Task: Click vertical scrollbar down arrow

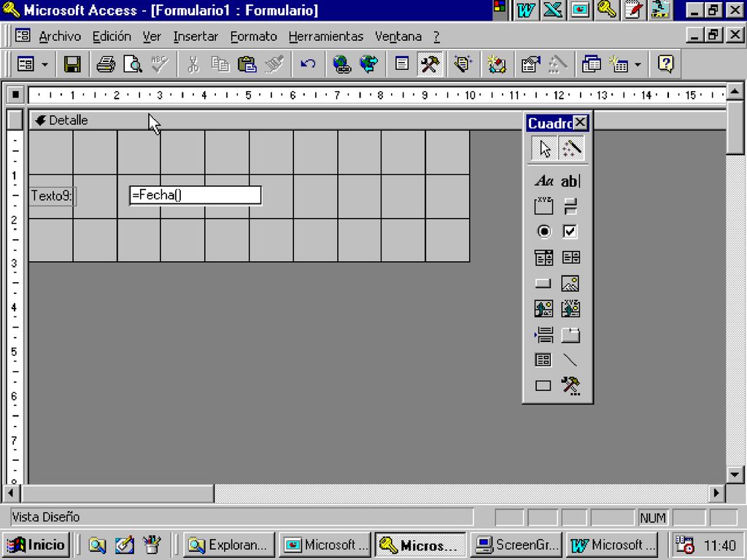Action: [x=735, y=474]
